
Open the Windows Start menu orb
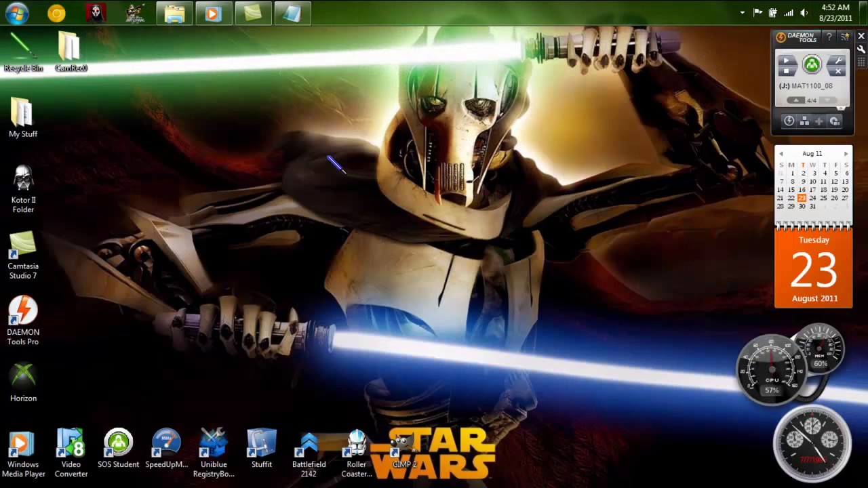click(16, 13)
